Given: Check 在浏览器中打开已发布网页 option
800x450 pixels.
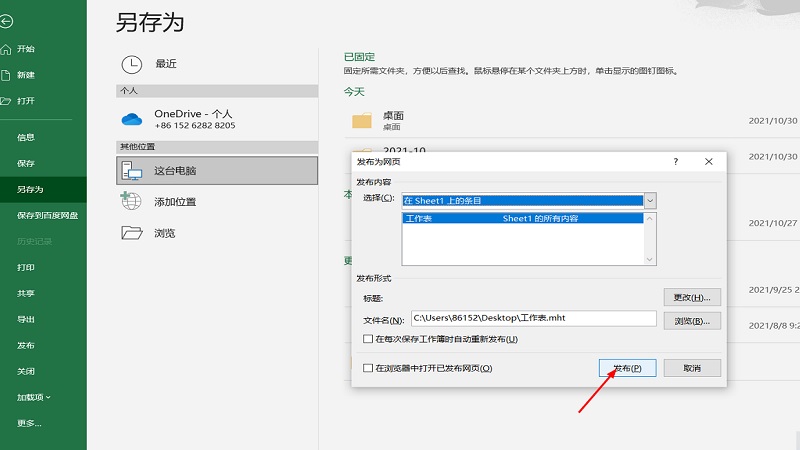Looking at the screenshot, I should [x=368, y=368].
